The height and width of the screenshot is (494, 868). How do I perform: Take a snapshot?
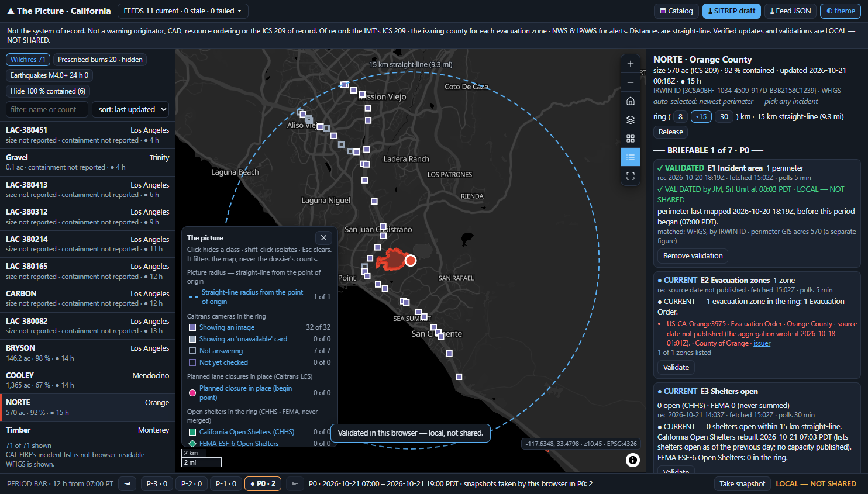tap(742, 483)
